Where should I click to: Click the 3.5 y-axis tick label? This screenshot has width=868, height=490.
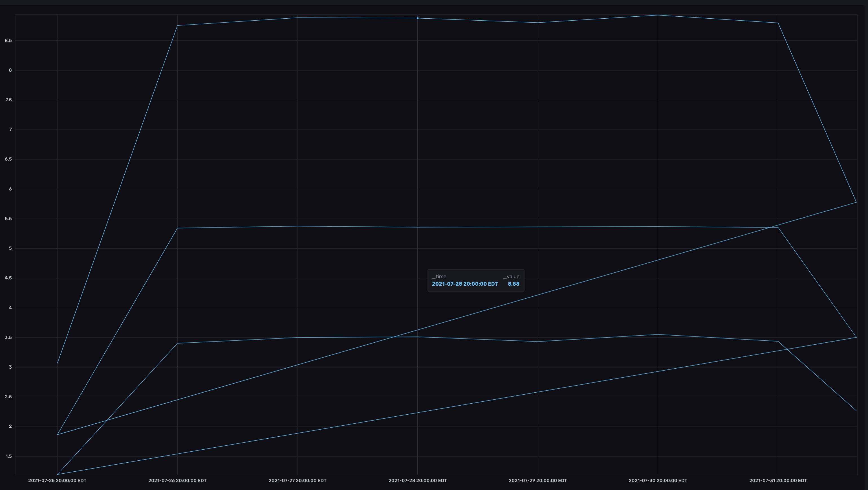8,338
